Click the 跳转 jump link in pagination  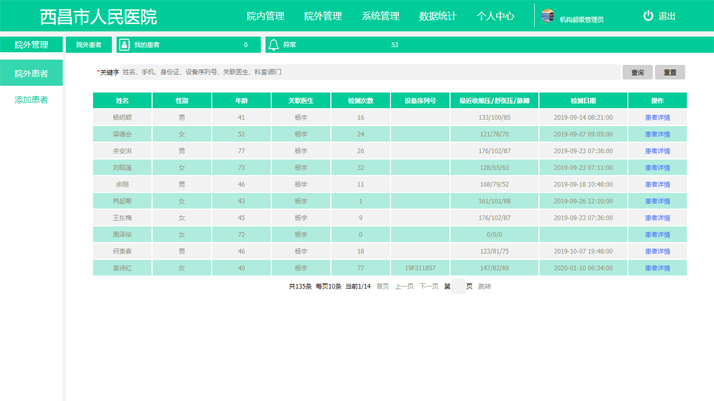coord(484,287)
